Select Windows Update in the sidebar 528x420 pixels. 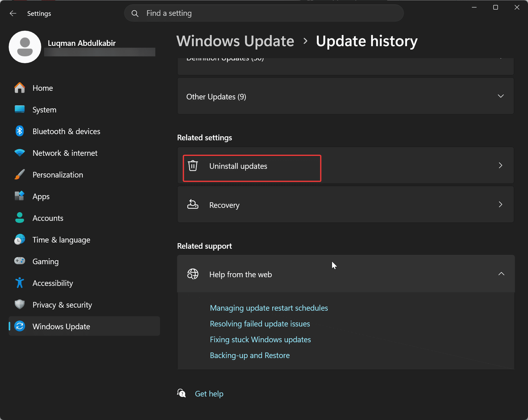tap(84, 326)
